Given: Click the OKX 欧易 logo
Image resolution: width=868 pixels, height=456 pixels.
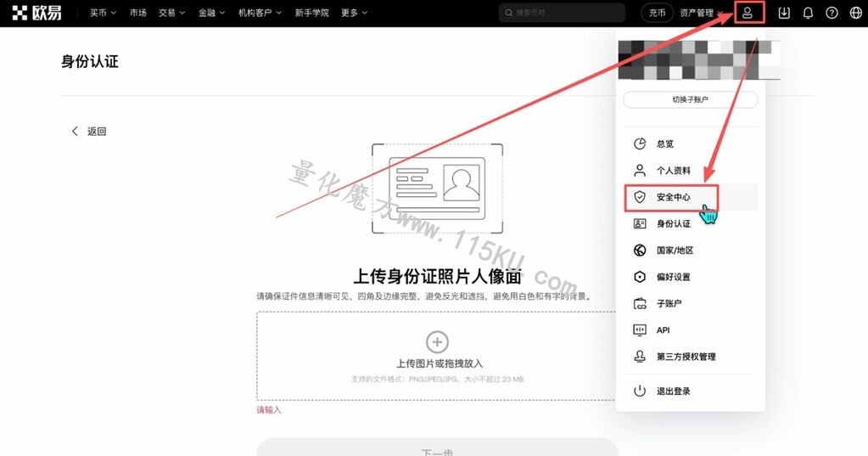Looking at the screenshot, I should (x=36, y=12).
